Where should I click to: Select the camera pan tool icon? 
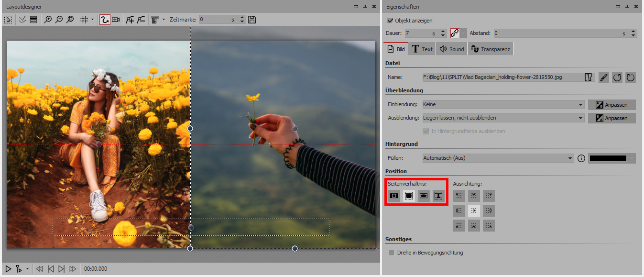(x=116, y=20)
